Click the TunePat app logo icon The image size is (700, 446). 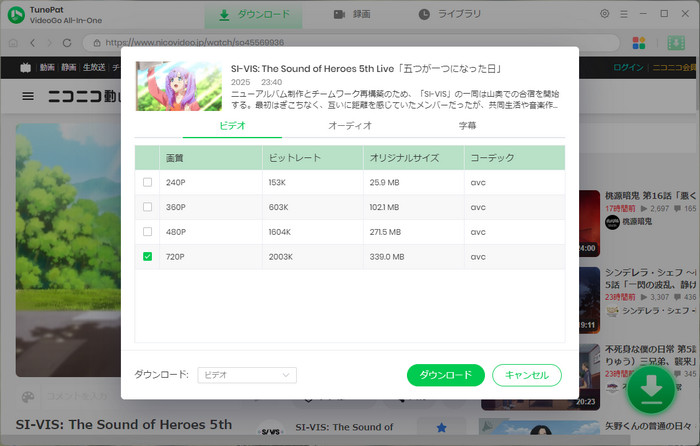coord(16,15)
